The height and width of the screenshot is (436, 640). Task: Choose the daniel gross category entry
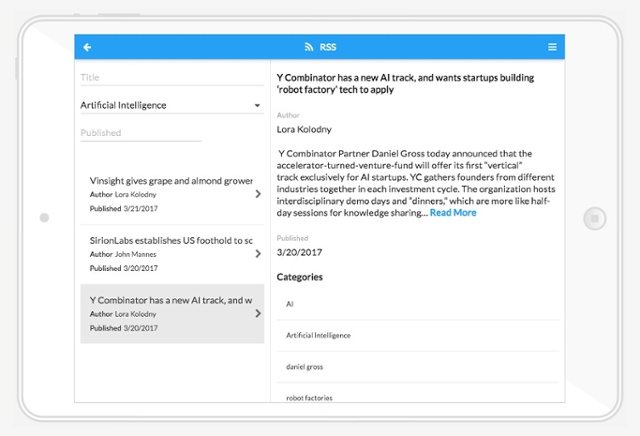tap(418, 367)
